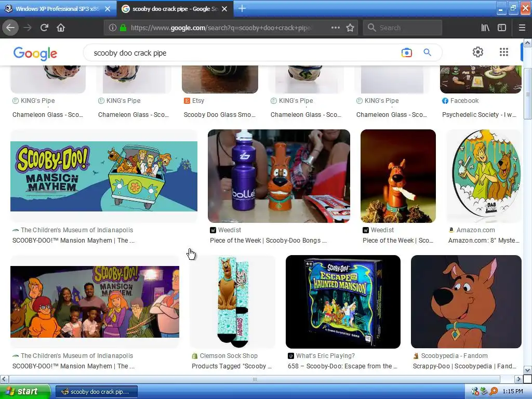Open the page actions three-dot menu
The width and height of the screenshot is (532, 399).
pyautogui.click(x=335, y=28)
